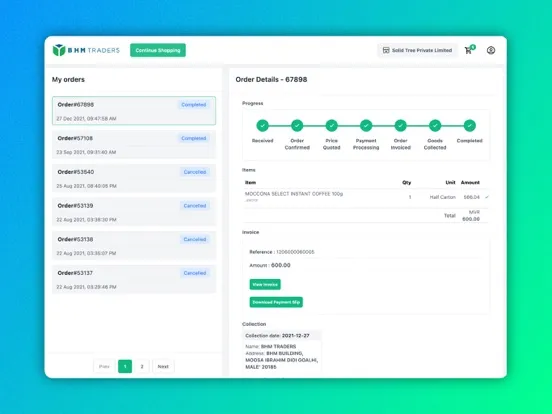552x414 pixels.
Task: Click the date 25 Aug 2021 on Order#53540
Action: tap(87, 186)
